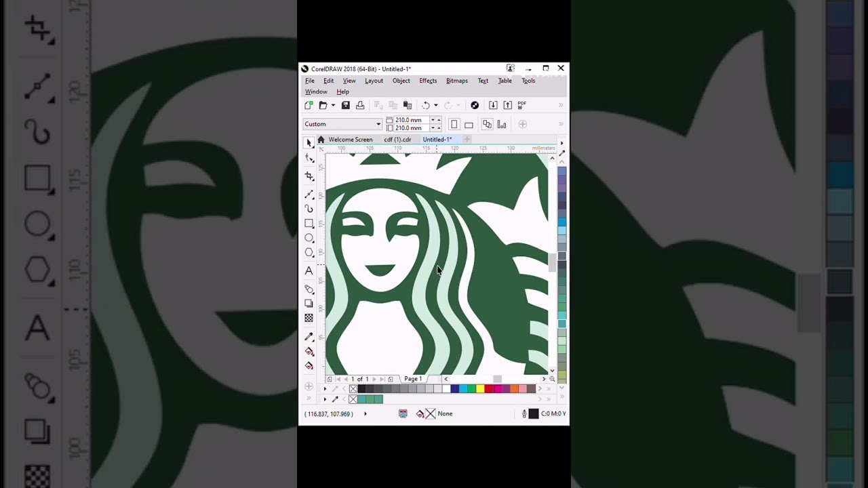Open the Effects menu
The image size is (868, 488).
tap(428, 81)
